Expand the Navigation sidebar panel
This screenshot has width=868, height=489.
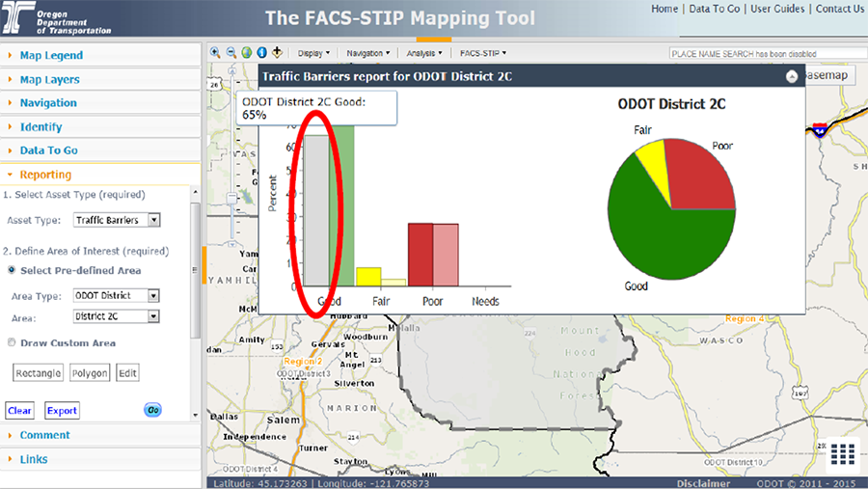(100, 103)
